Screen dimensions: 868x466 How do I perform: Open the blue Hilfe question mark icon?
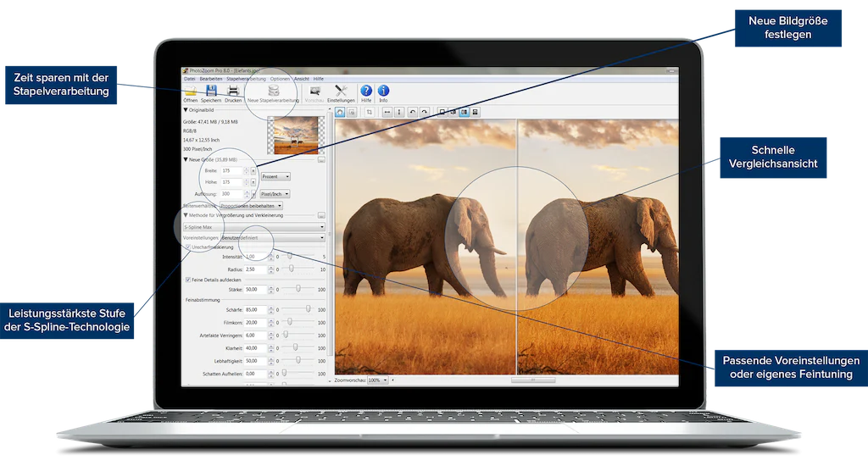[366, 91]
